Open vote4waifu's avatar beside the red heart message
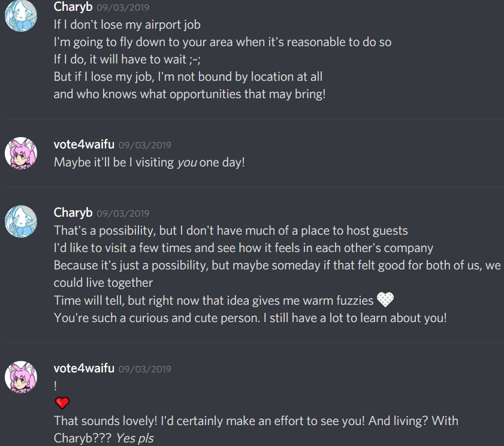The image size is (504, 446). click(22, 377)
